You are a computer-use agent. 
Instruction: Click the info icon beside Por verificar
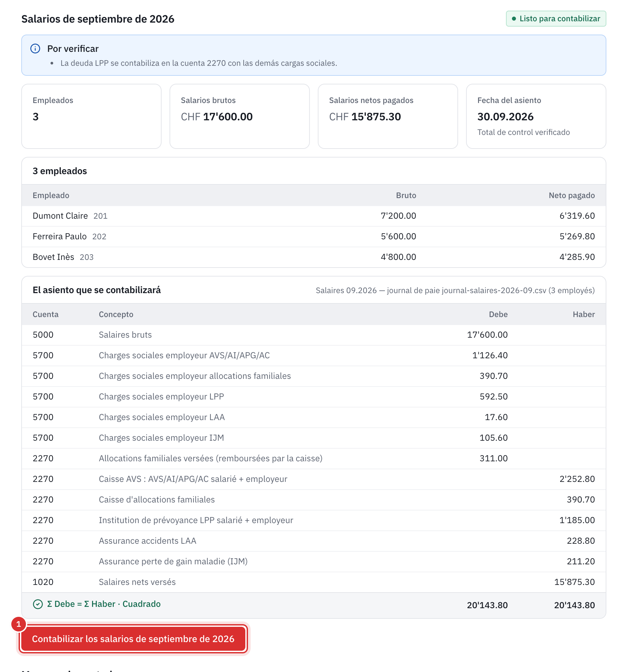[x=35, y=49]
